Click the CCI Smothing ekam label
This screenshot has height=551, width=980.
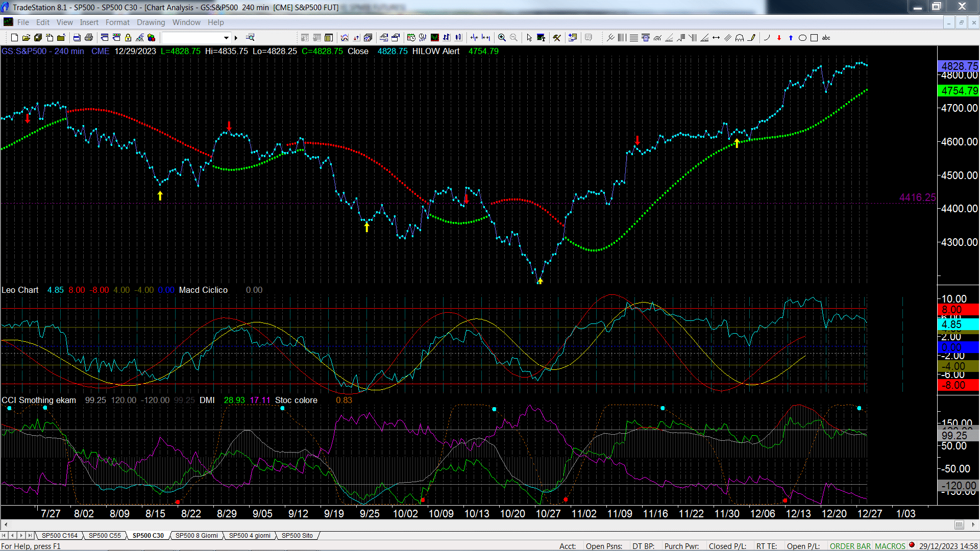pyautogui.click(x=39, y=400)
